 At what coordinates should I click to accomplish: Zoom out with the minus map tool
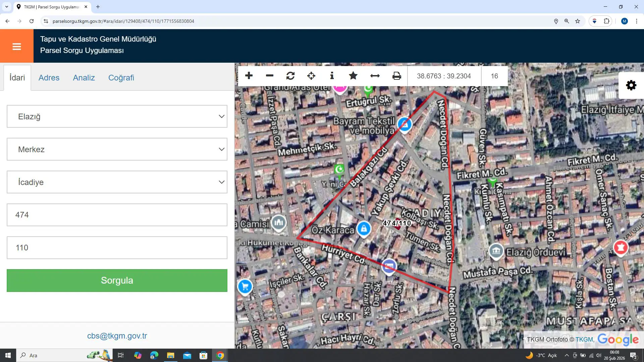(270, 76)
